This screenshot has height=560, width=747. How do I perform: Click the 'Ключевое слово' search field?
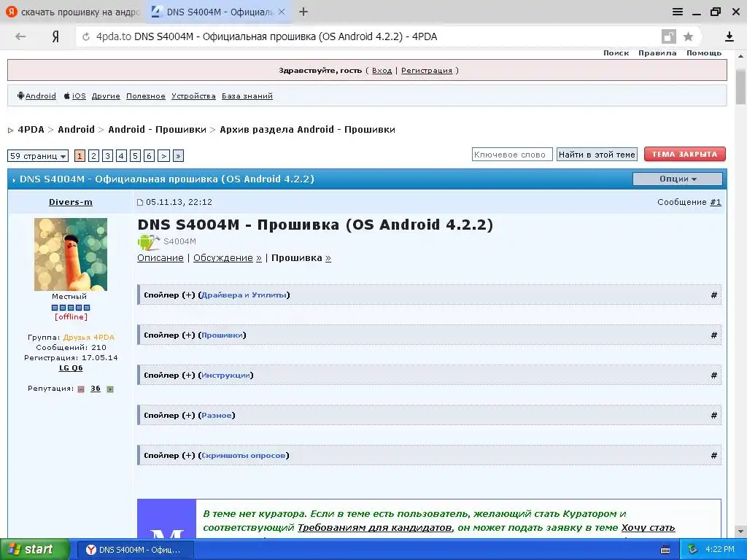[512, 155]
